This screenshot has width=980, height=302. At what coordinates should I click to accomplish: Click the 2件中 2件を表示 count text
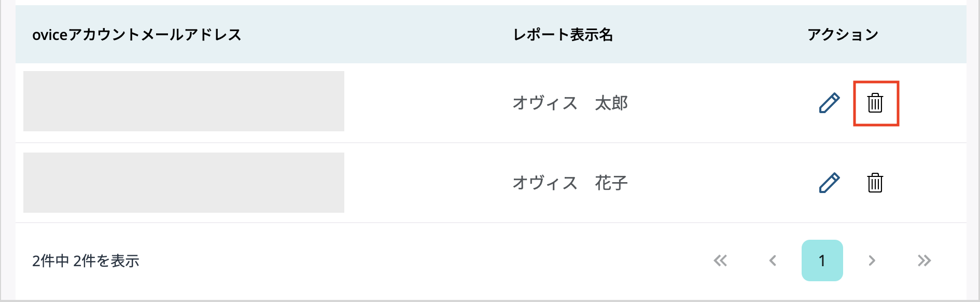tap(86, 260)
